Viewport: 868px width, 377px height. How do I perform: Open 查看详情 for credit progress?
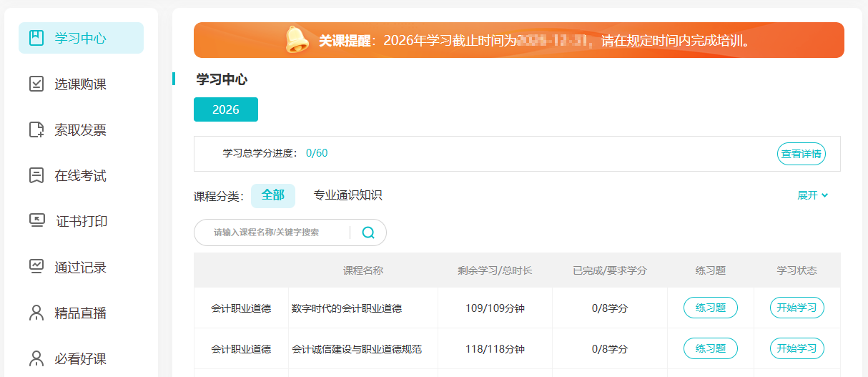tap(802, 154)
